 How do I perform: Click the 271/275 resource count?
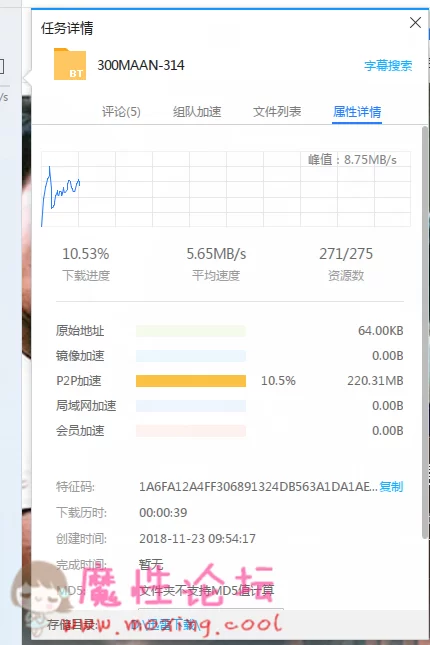point(346,254)
